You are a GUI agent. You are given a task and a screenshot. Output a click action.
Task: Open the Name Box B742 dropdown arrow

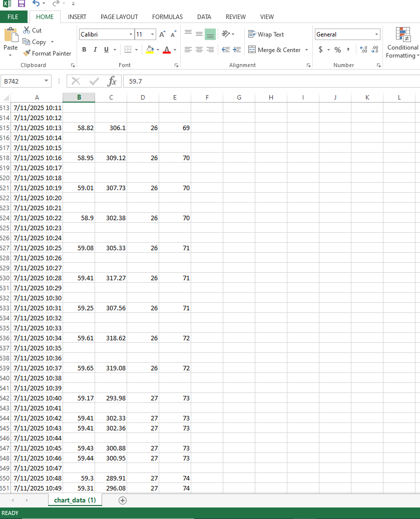tap(47, 81)
